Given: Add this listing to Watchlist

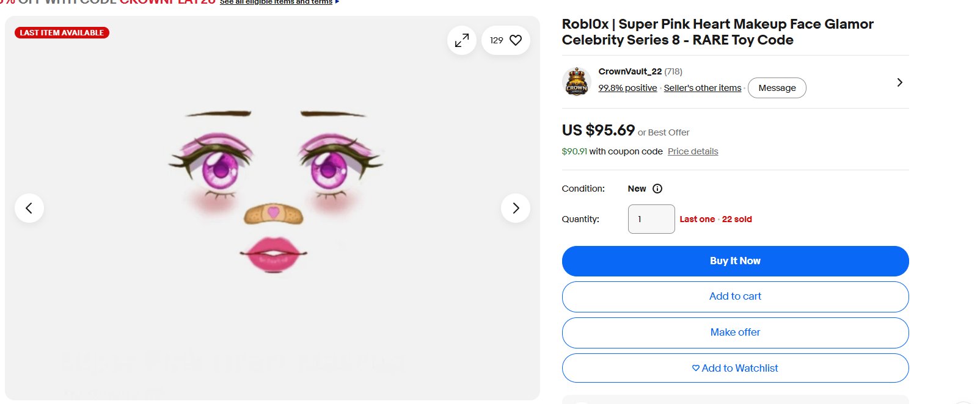Looking at the screenshot, I should point(735,368).
